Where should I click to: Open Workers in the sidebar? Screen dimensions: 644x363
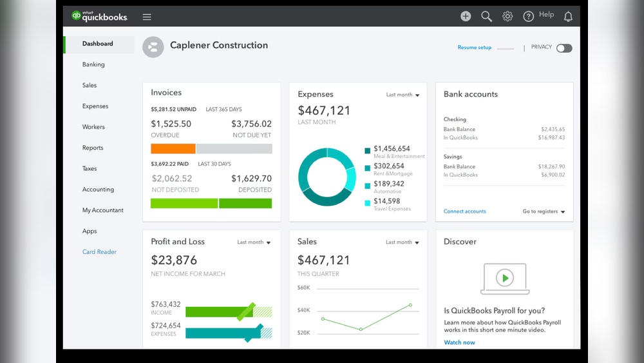(93, 127)
